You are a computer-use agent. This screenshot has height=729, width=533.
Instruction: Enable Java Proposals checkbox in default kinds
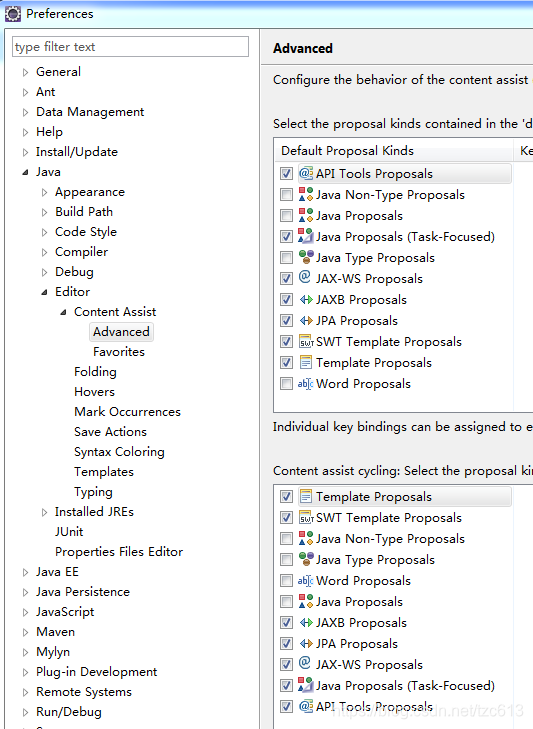pyautogui.click(x=286, y=215)
